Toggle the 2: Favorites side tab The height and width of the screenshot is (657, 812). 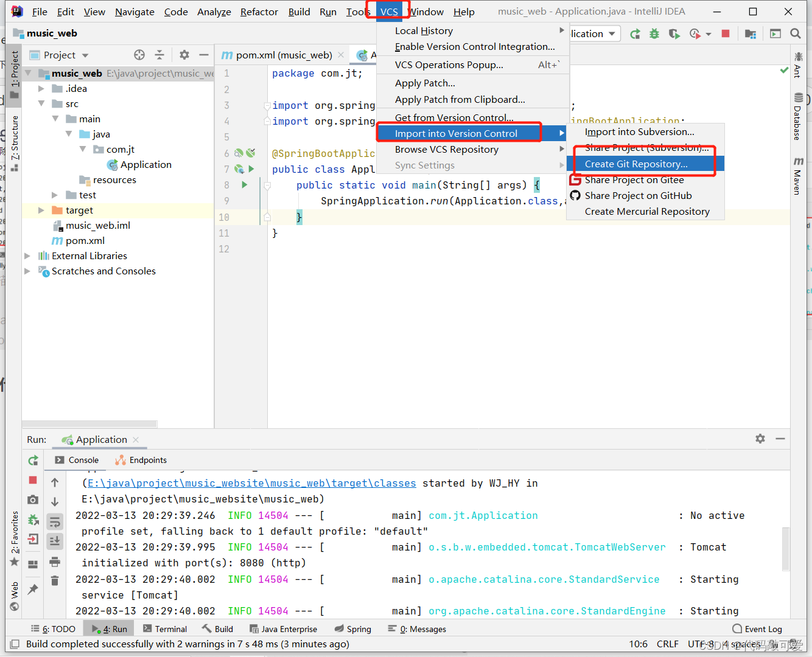(x=15, y=538)
